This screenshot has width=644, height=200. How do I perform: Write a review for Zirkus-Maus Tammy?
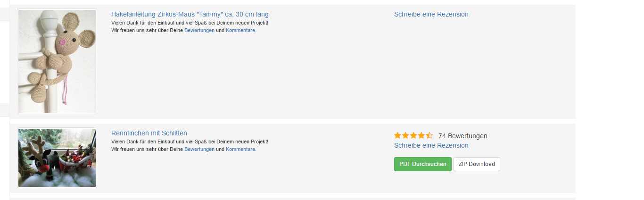431,14
